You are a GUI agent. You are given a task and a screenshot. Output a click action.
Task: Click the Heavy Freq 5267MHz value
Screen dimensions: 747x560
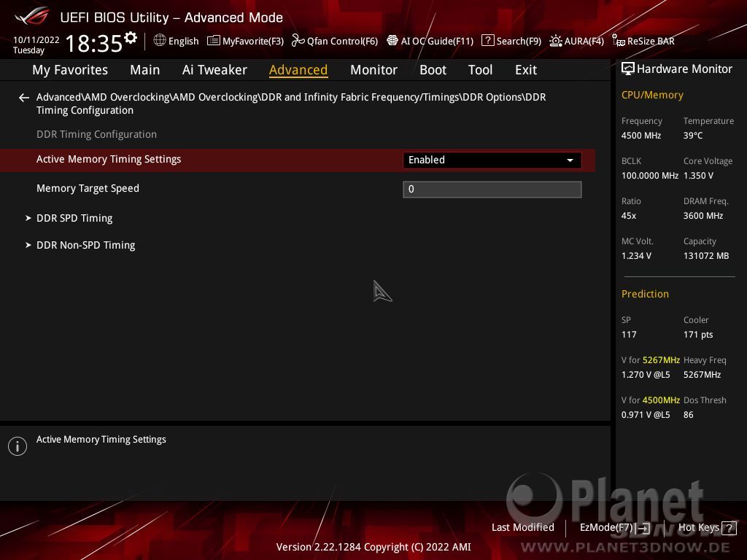click(x=703, y=375)
